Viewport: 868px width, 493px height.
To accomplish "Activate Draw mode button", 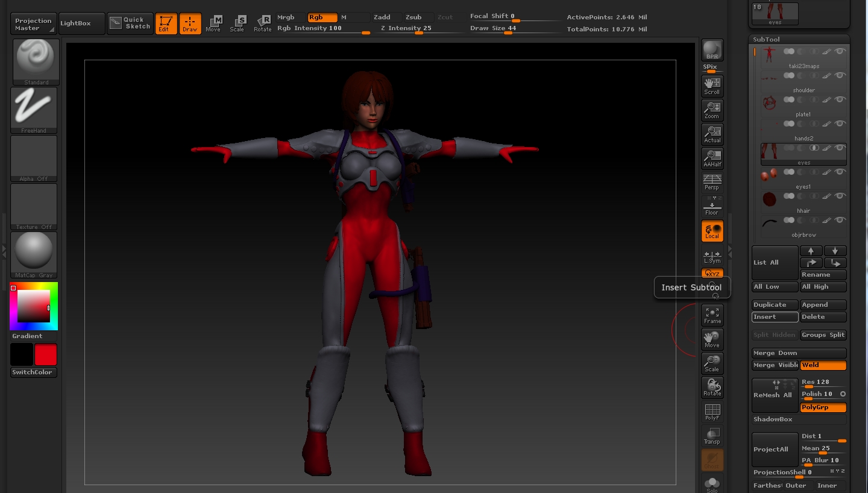I will click(190, 24).
